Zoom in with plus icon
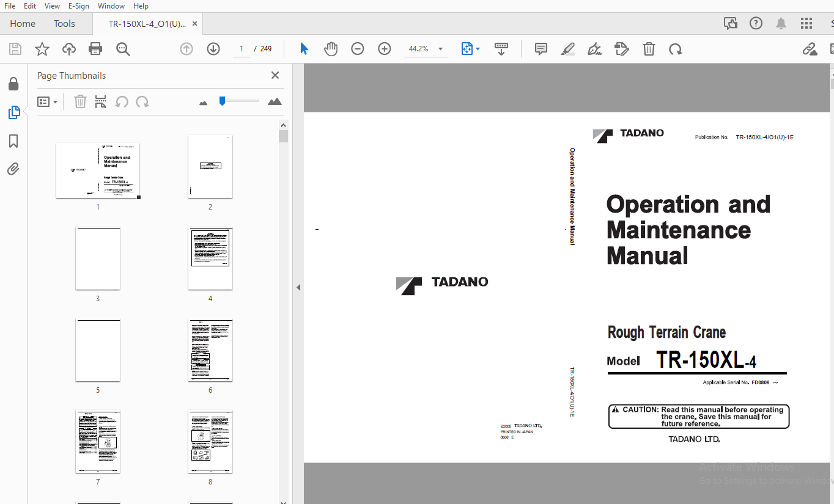This screenshot has width=834, height=504. point(385,49)
